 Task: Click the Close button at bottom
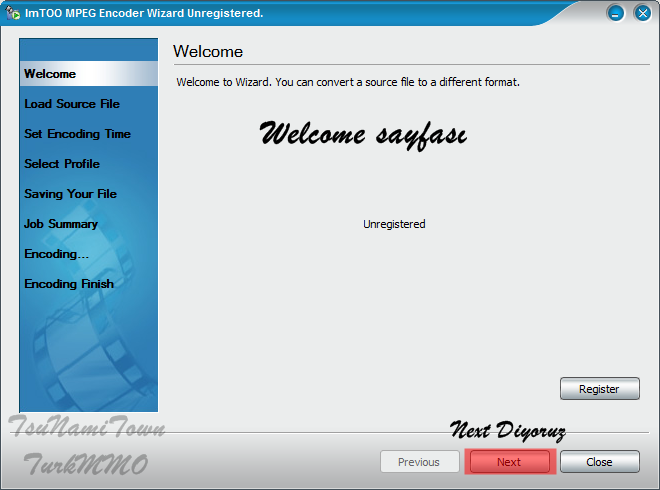click(600, 462)
